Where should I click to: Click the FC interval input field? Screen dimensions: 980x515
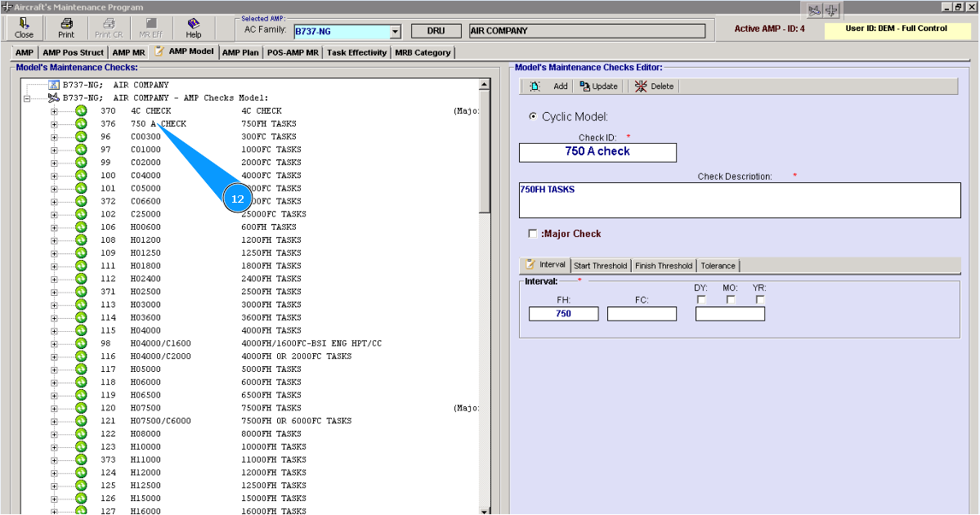coord(642,314)
